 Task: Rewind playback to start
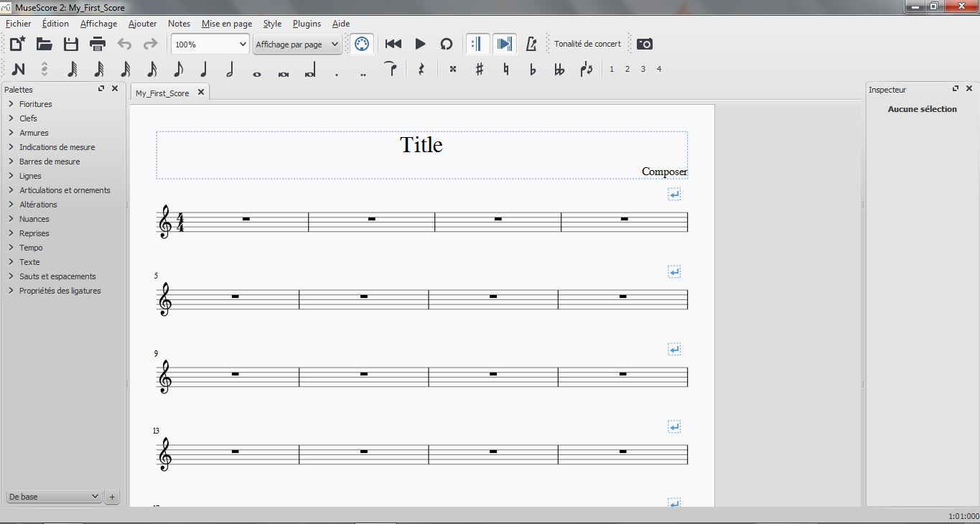pyautogui.click(x=393, y=44)
